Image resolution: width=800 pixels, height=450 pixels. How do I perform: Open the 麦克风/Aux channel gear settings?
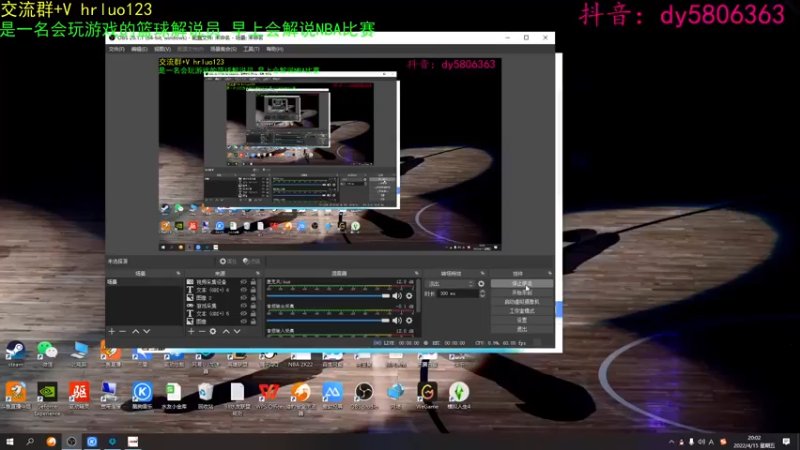pyautogui.click(x=409, y=295)
